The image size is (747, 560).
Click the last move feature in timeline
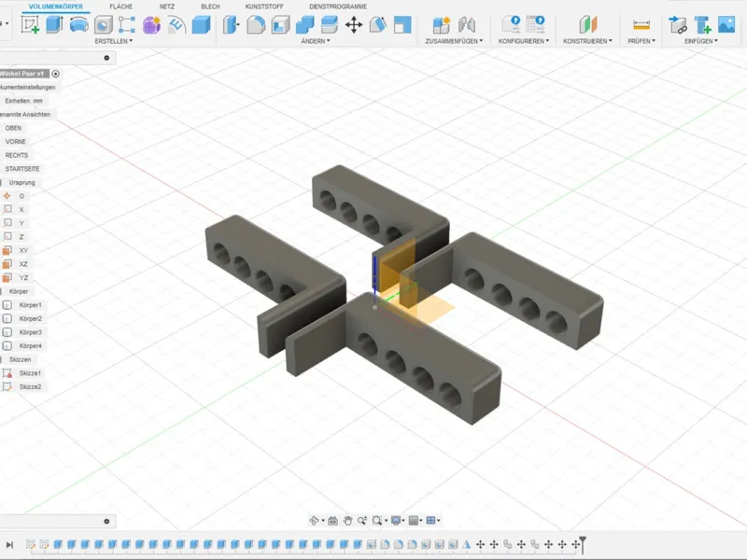click(575, 544)
